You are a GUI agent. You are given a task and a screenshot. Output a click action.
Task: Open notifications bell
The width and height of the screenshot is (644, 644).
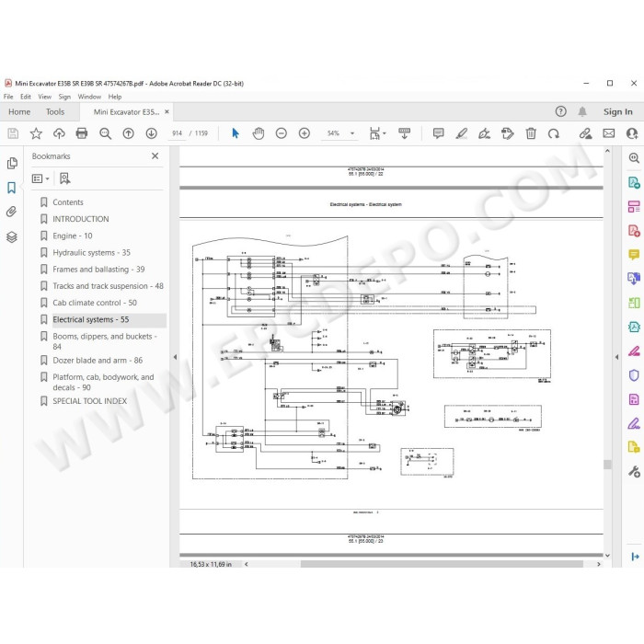pyautogui.click(x=582, y=111)
